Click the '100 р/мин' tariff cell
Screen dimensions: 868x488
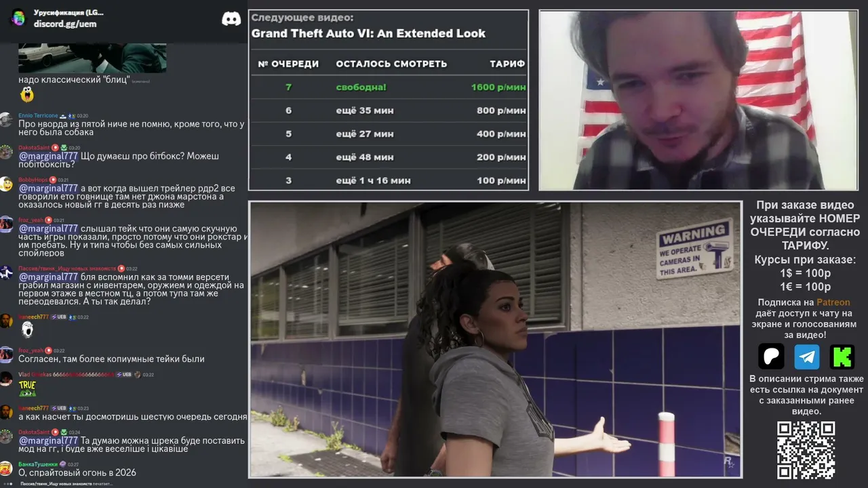pyautogui.click(x=501, y=180)
